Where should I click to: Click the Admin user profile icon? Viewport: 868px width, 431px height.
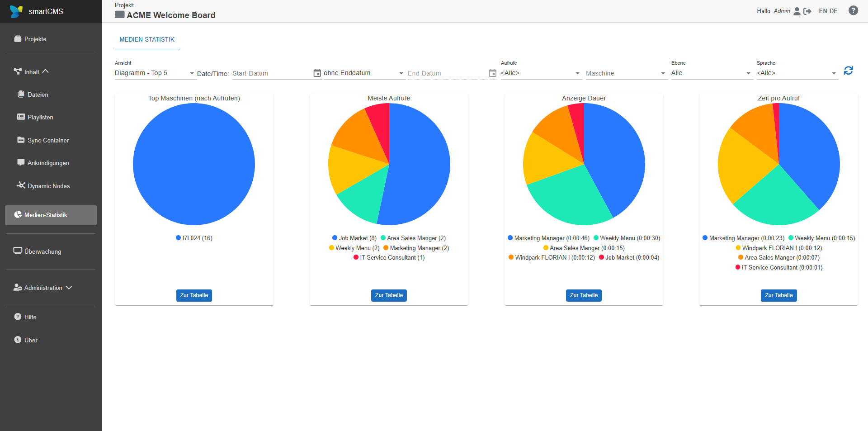(x=797, y=11)
